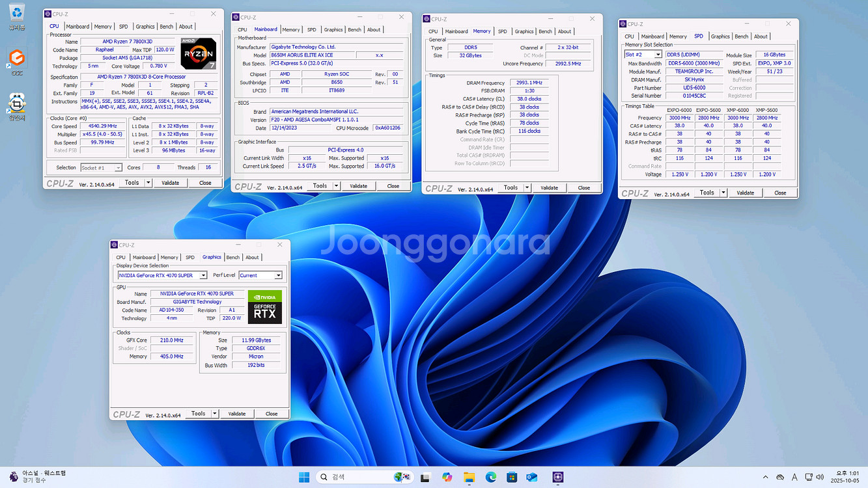Open the Windows Start menu
The width and height of the screenshot is (868, 488).
click(303, 477)
